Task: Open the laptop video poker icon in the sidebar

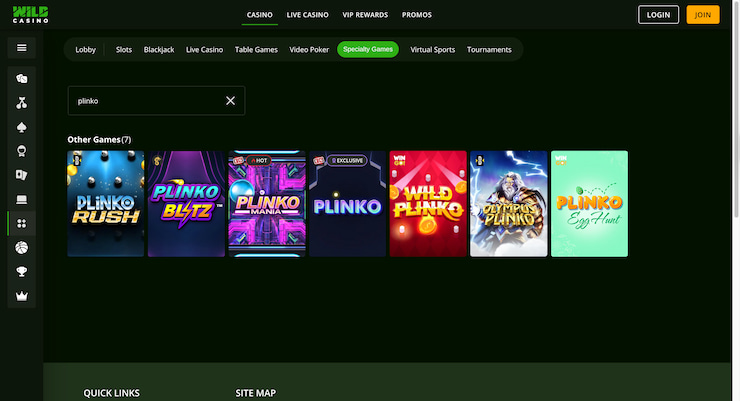Action: 21,200
